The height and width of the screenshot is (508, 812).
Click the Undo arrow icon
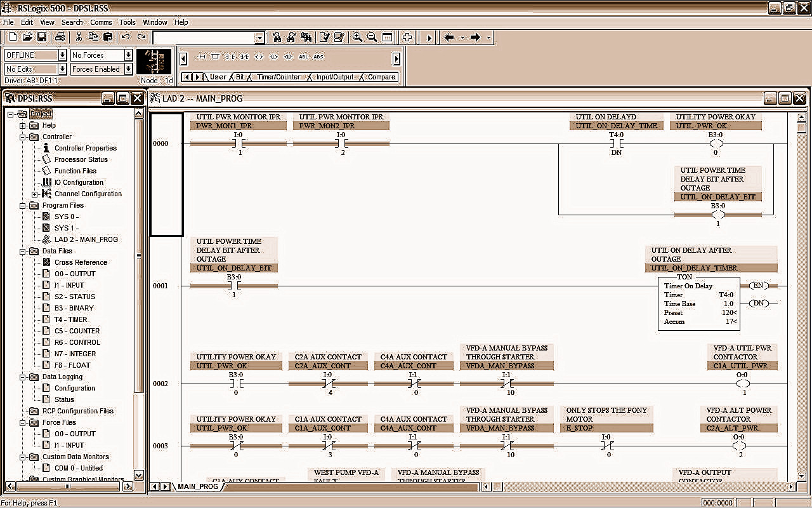point(126,37)
